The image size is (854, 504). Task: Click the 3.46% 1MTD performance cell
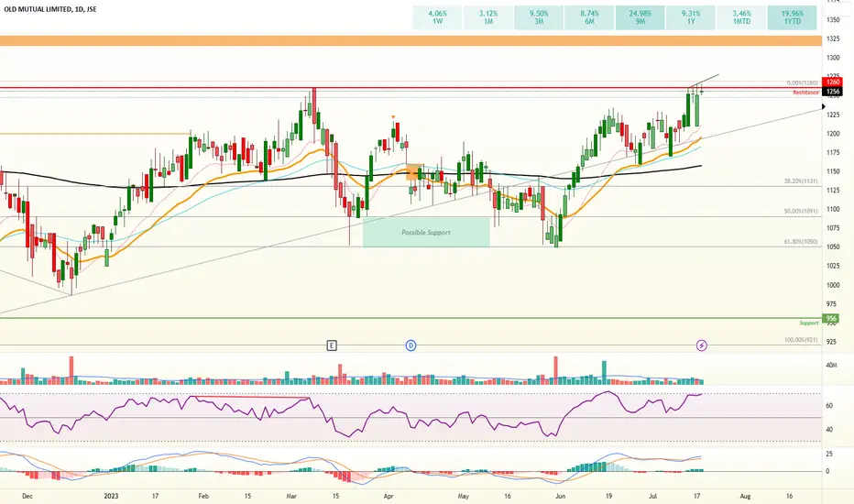pos(741,17)
